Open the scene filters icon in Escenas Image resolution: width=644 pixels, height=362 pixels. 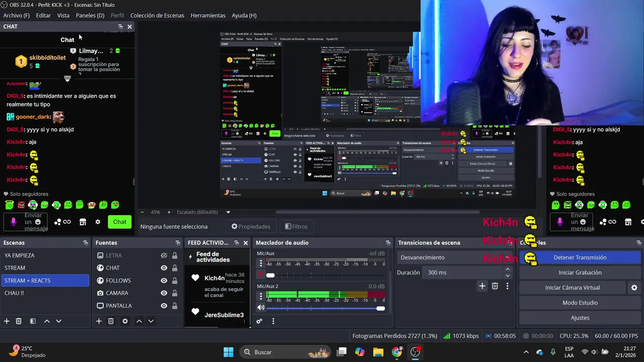tap(33, 321)
